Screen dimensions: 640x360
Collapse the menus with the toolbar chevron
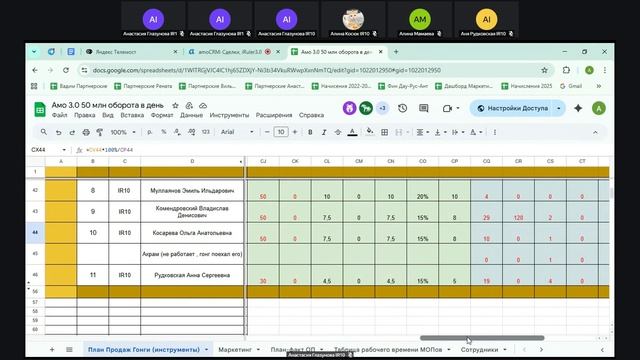click(x=595, y=132)
